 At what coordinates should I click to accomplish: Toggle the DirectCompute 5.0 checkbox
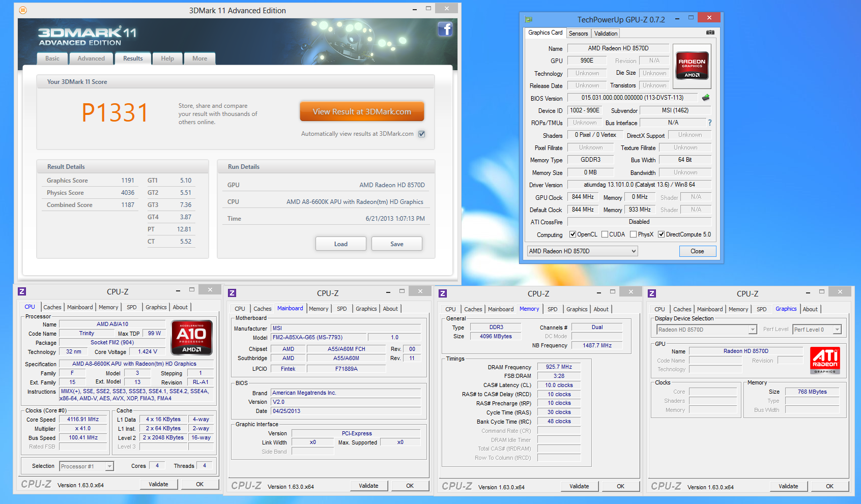pyautogui.click(x=661, y=234)
